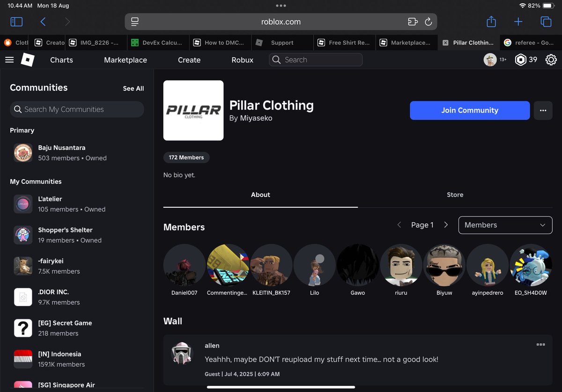
Task: Tap the three-dot multitasking control at top
Action: (x=281, y=6)
